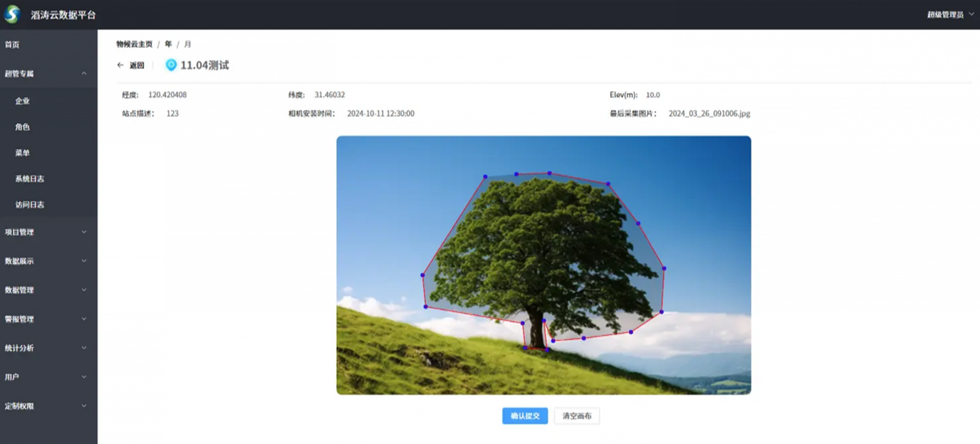
Task: Open the 系统日志 submenu item
Action: coord(30,179)
